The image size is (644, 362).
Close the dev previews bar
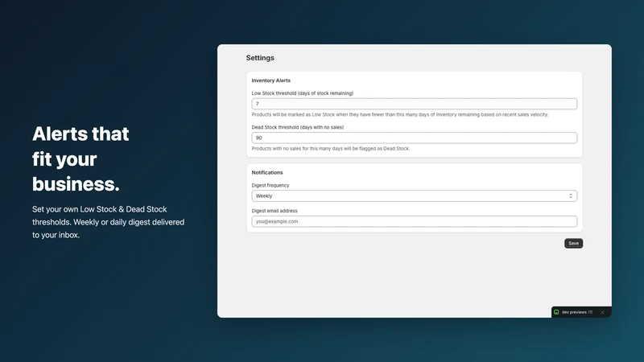[602, 312]
